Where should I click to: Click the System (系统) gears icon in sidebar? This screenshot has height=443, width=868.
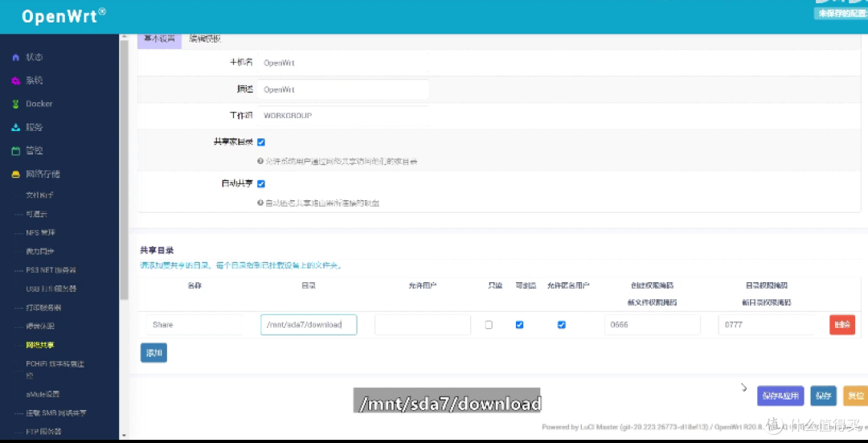(x=15, y=81)
